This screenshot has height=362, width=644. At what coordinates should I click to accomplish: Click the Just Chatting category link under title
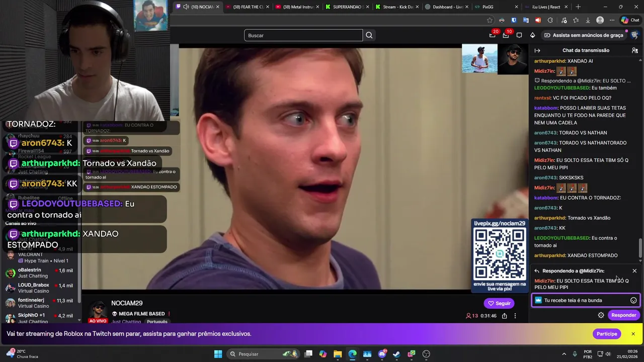click(126, 322)
